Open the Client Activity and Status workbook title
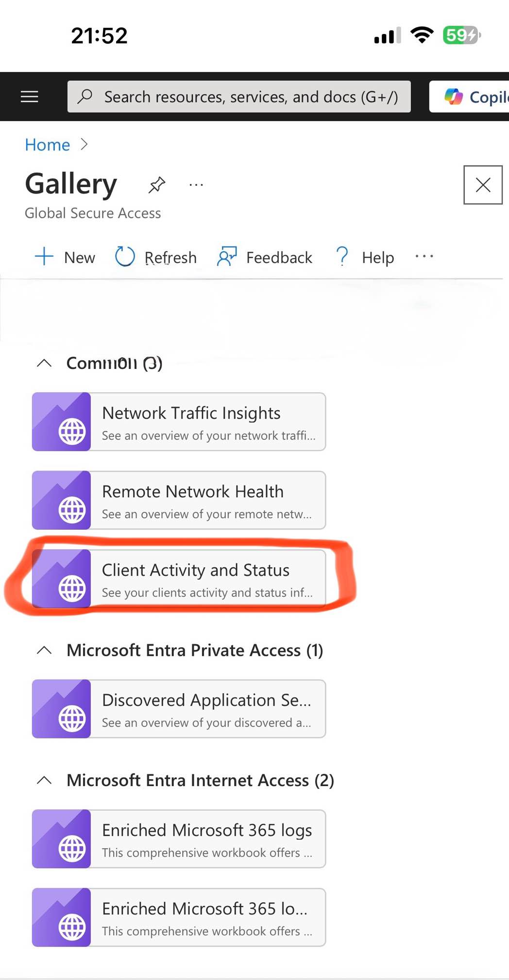Image resolution: width=509 pixels, height=980 pixels. (196, 570)
